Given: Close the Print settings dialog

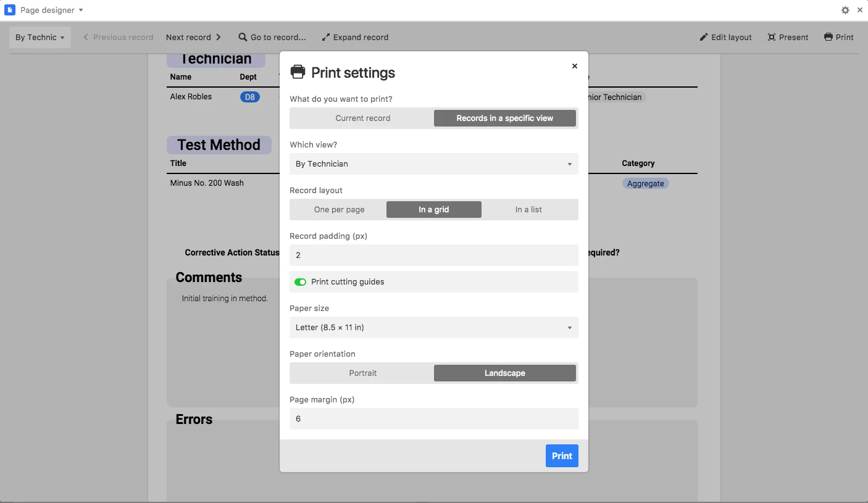Looking at the screenshot, I should pos(575,66).
